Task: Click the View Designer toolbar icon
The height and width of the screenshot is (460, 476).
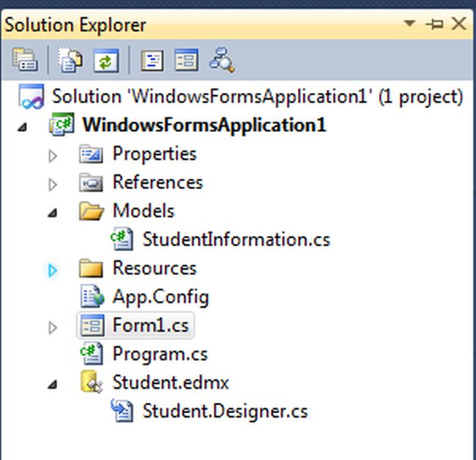Action: (186, 60)
